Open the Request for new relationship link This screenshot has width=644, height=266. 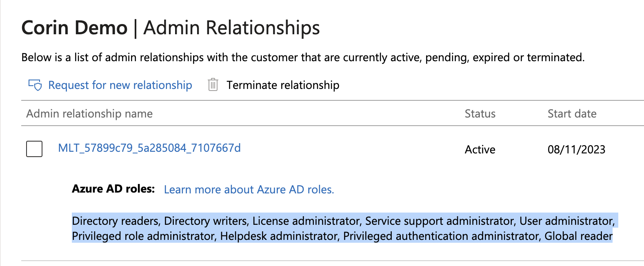(120, 85)
